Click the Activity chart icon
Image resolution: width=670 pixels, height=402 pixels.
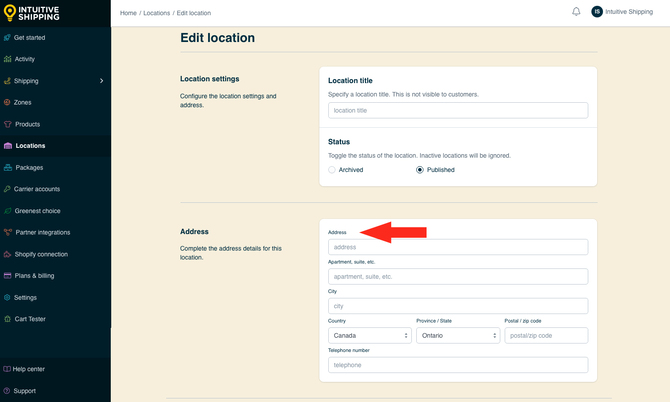8,59
